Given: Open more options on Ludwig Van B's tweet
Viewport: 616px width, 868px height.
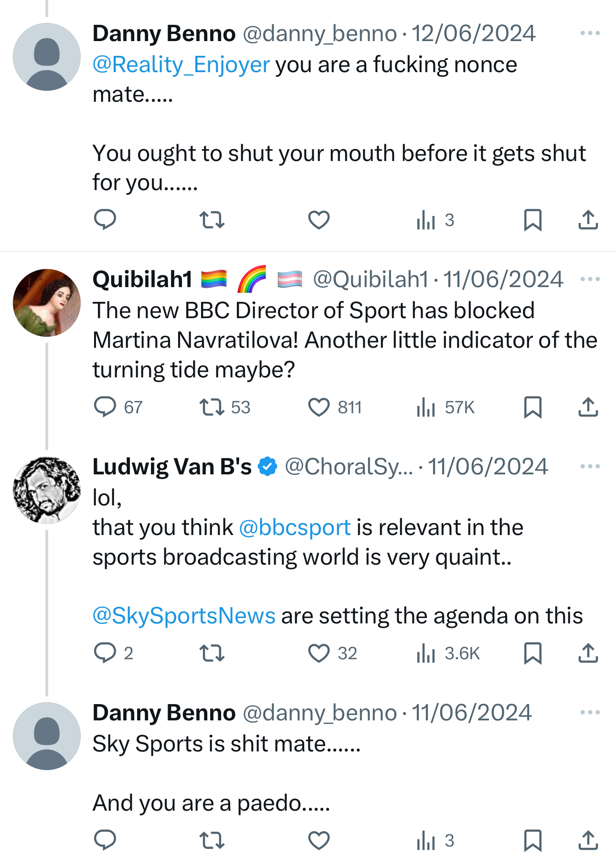Looking at the screenshot, I should pos(590,466).
